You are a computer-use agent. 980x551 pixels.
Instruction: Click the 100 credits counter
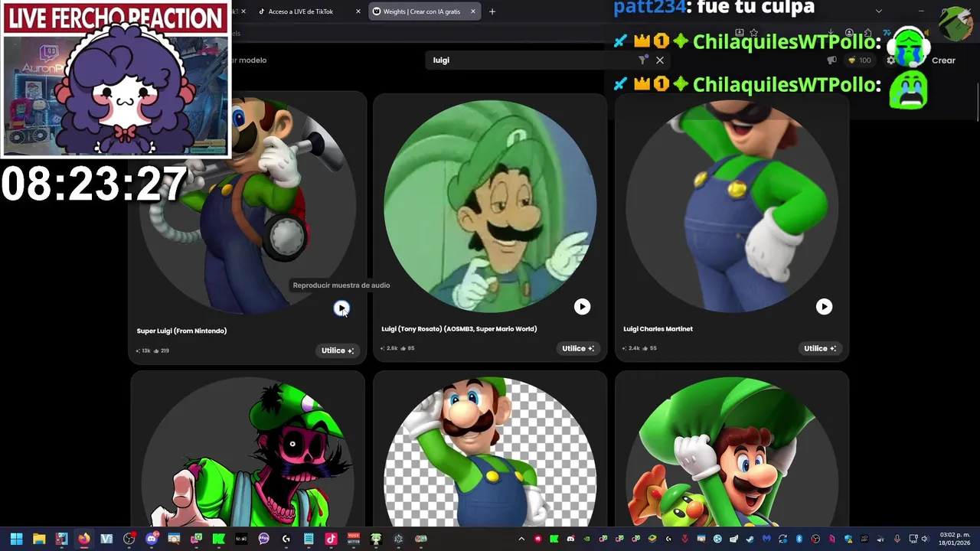click(861, 60)
